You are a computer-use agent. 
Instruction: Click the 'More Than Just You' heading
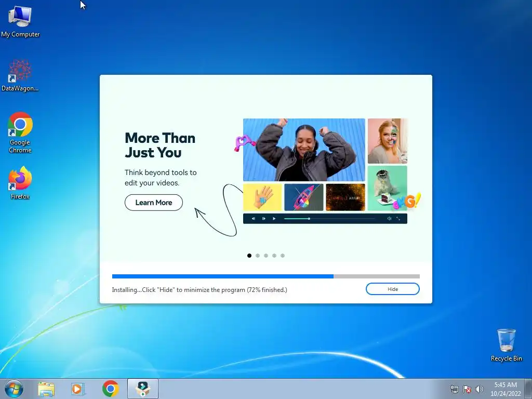[x=160, y=145]
